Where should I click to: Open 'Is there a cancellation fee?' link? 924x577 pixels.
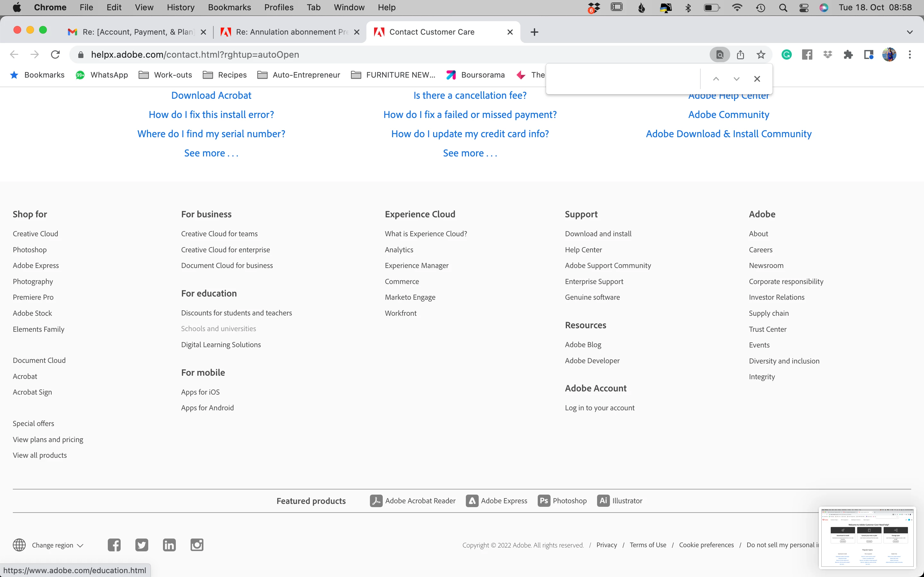(470, 96)
